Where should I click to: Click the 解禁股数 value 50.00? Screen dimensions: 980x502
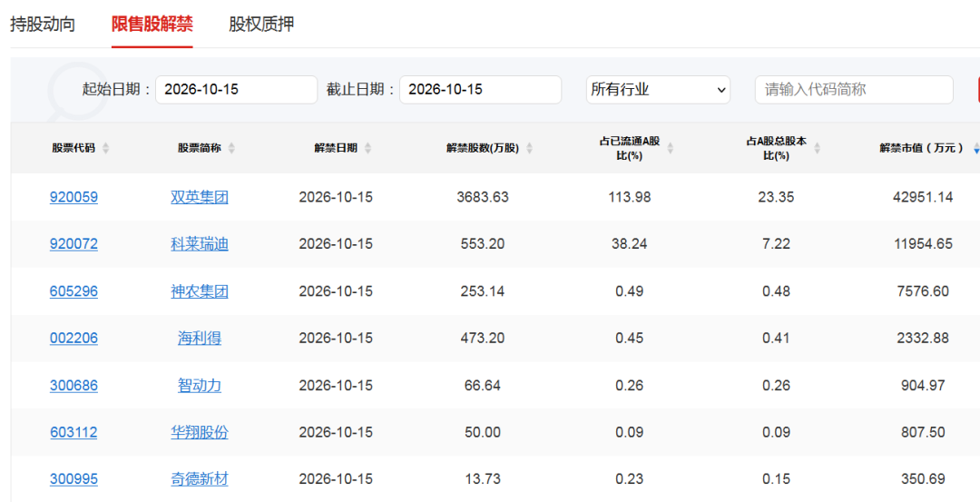click(483, 432)
